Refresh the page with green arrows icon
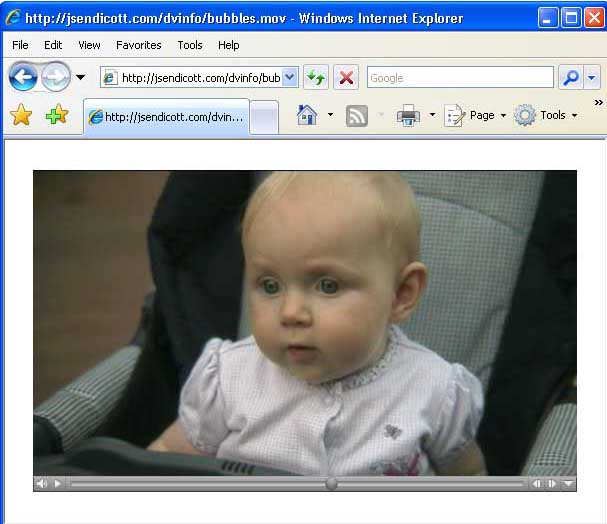This screenshot has width=607, height=524. pos(316,78)
